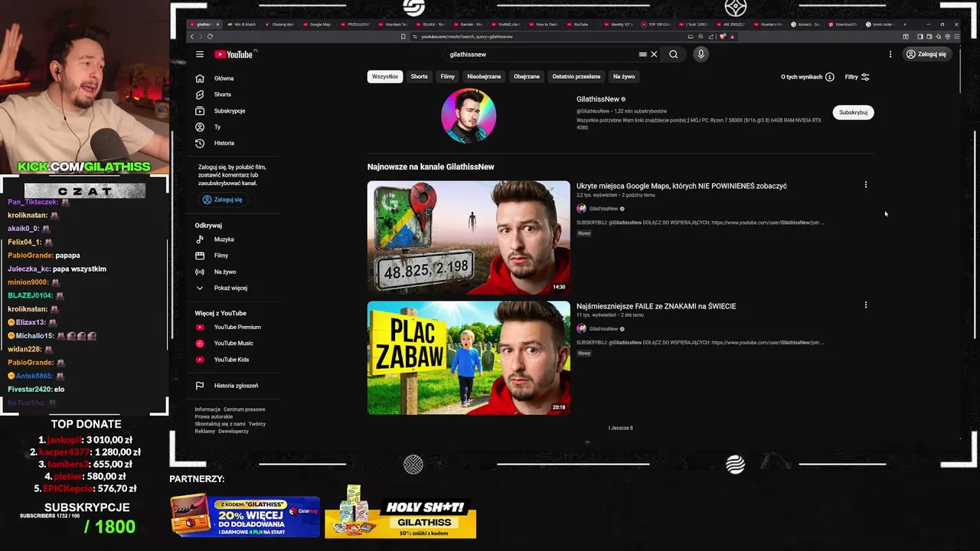Start voice search with microphone

[701, 54]
